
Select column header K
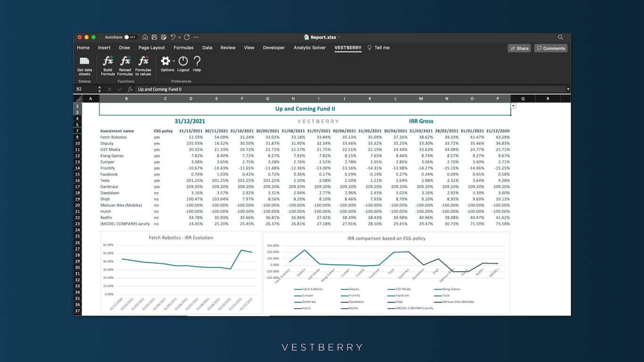[370, 99]
